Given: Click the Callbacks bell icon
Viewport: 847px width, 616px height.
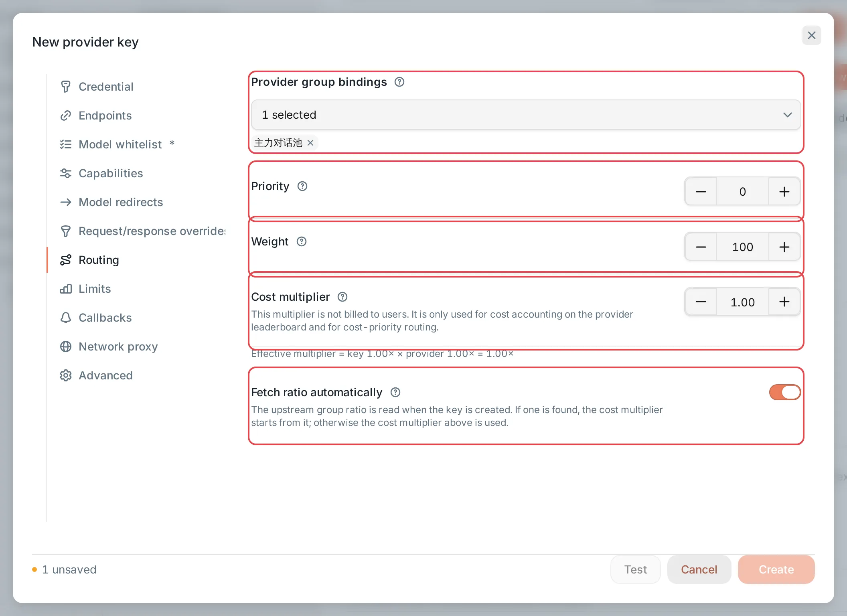Looking at the screenshot, I should (x=66, y=318).
